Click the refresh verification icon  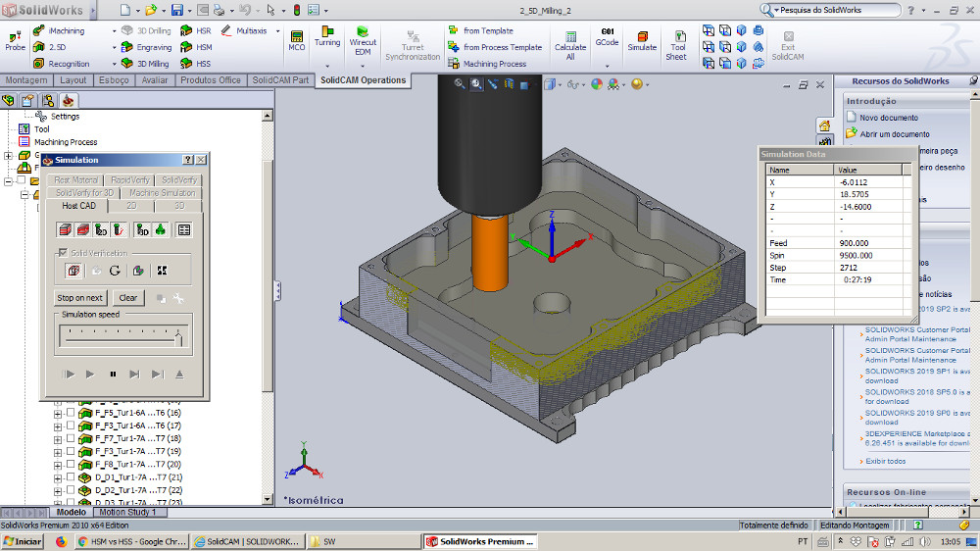click(115, 271)
